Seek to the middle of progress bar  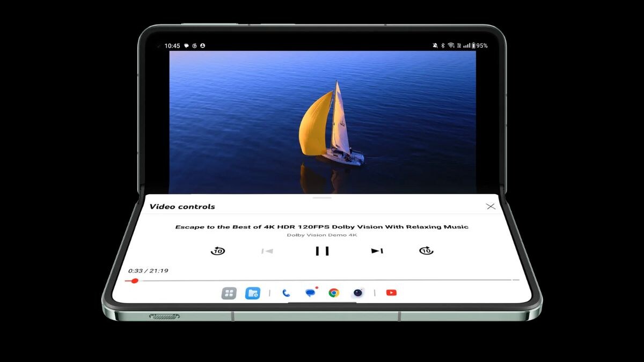pos(322,280)
